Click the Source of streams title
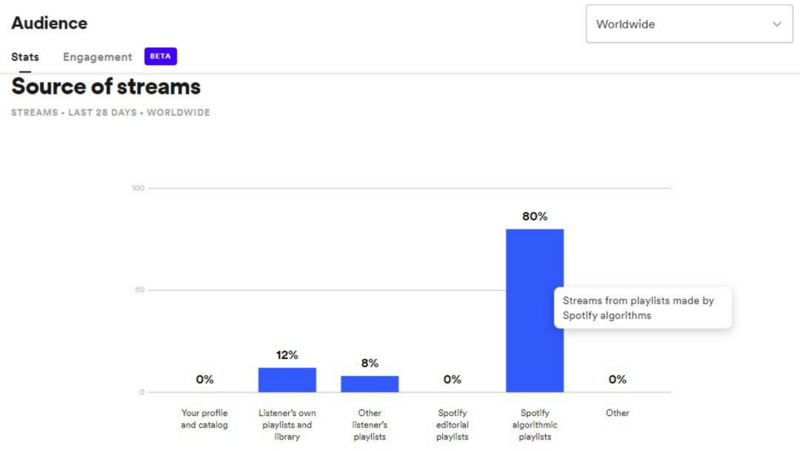800x451 pixels. click(x=106, y=86)
